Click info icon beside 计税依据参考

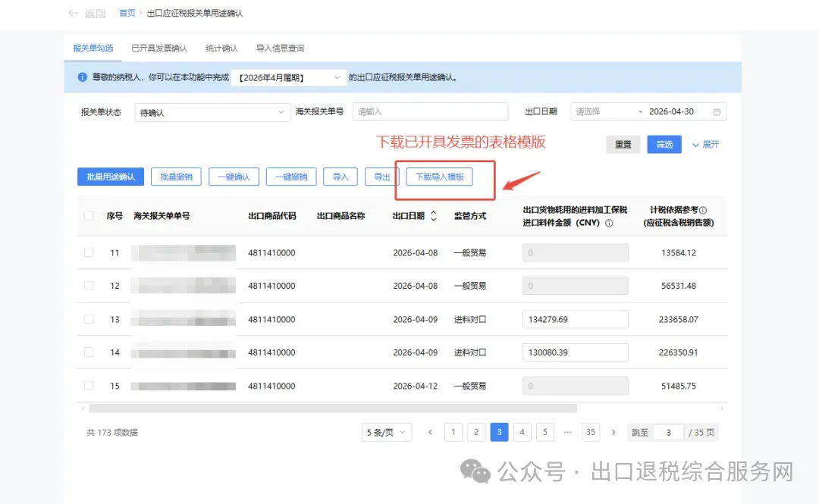pyautogui.click(x=703, y=210)
